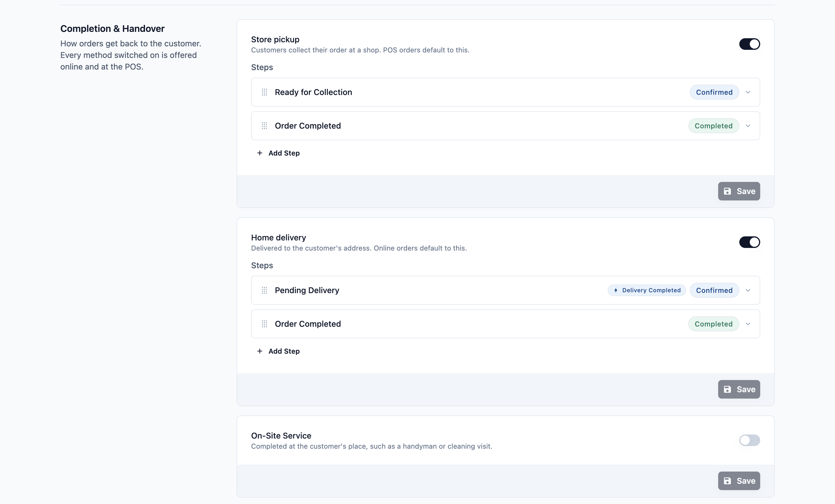Click drag handle for Ready for Collection step

264,92
